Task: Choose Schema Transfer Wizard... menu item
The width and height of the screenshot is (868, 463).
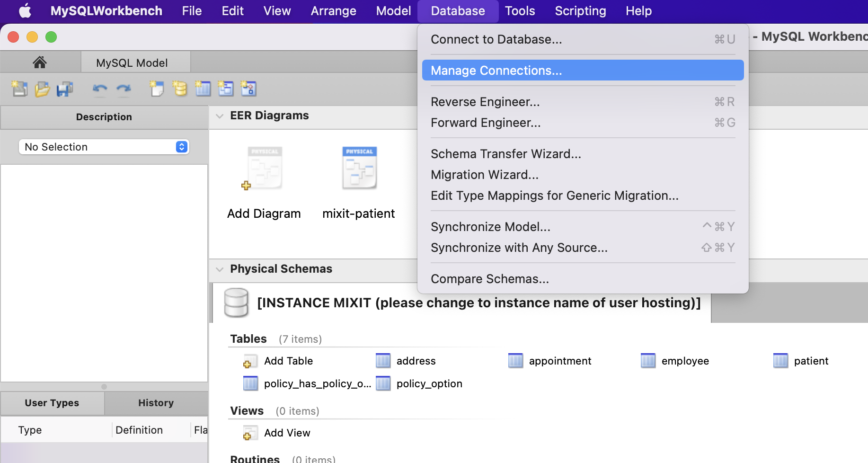Action: (583, 154)
